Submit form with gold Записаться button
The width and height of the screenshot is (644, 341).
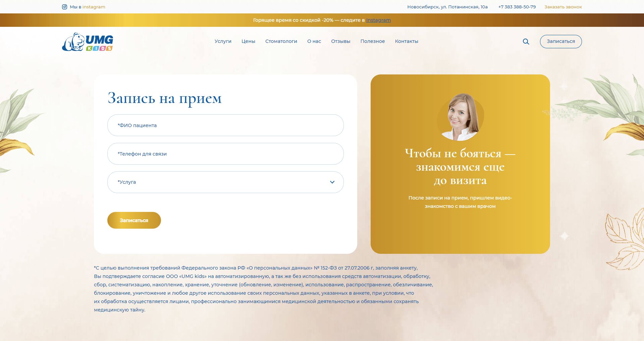(134, 220)
